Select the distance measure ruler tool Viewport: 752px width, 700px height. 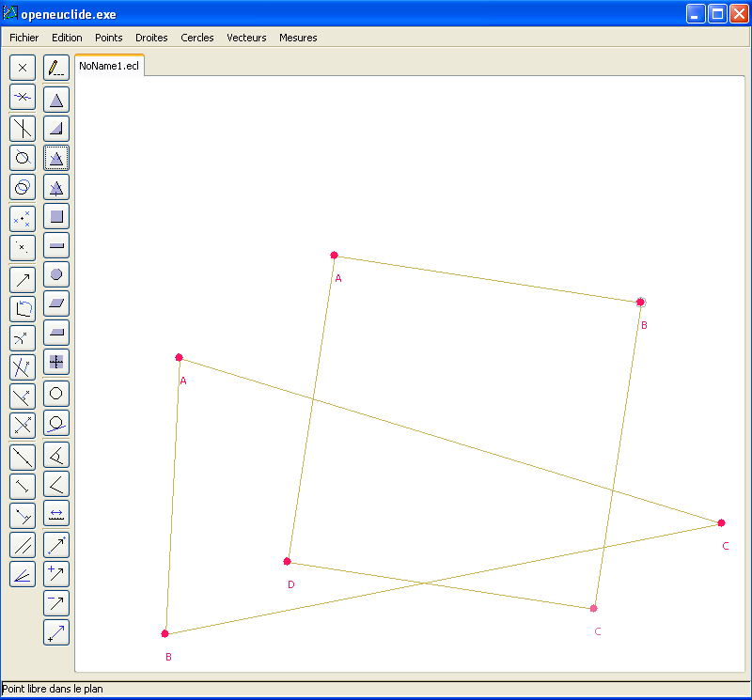point(56,513)
